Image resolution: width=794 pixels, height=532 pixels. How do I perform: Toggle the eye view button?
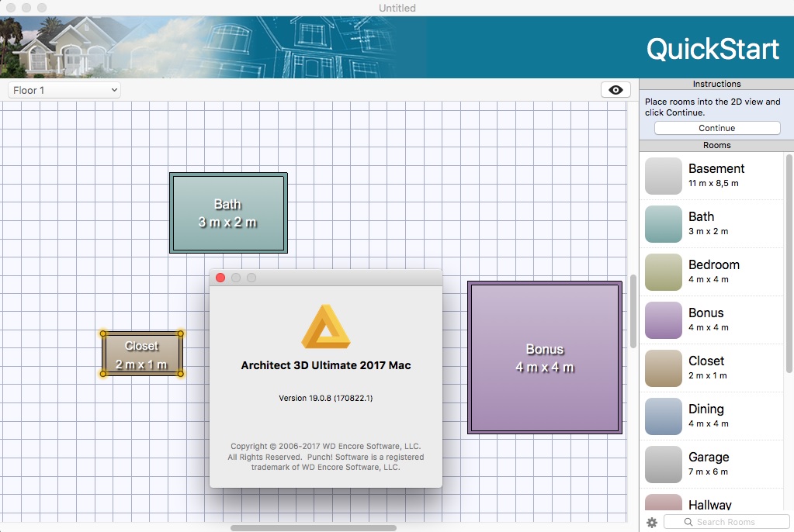click(615, 90)
